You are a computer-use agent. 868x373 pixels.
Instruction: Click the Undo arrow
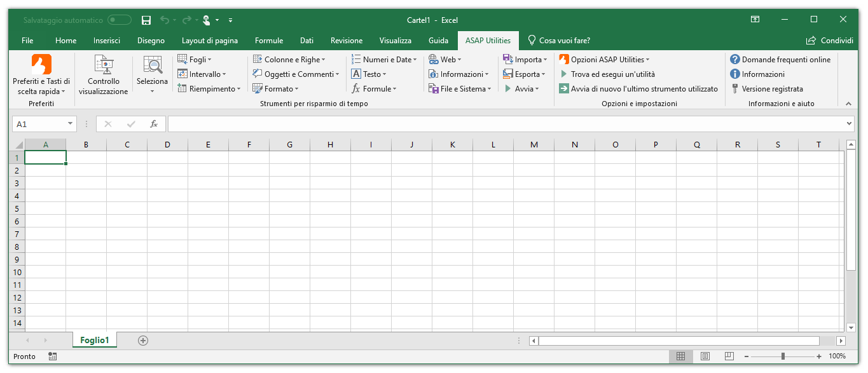coord(165,20)
